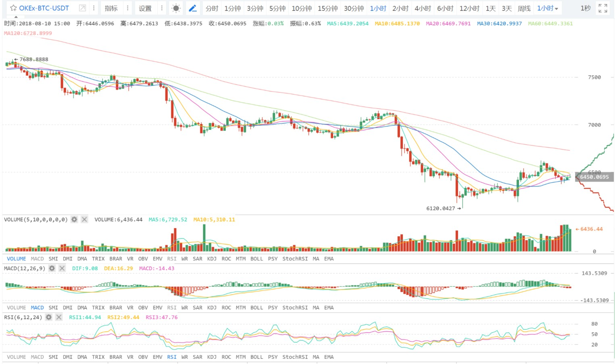The height and width of the screenshot is (364, 615).
Task: Click the MA5:6439.2054 legend value
Action: click(x=348, y=23)
